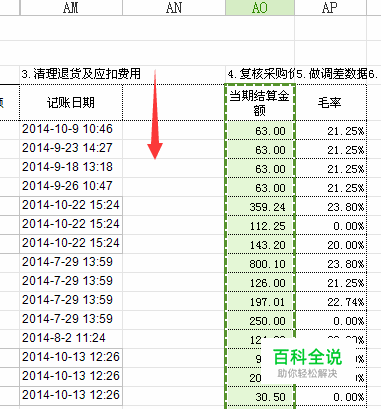This screenshot has height=409, width=381.
Task: Click 21.25% in the 2014-9-26 10:47 row
Action: click(331, 187)
